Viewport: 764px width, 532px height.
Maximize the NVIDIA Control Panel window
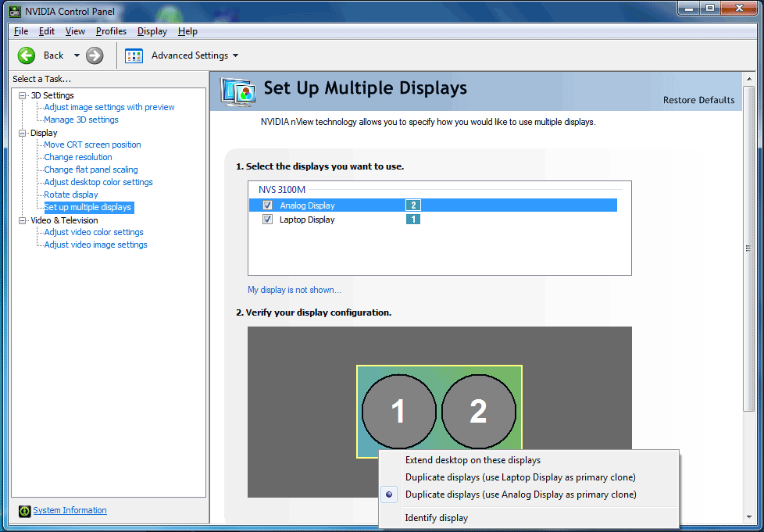tap(710, 9)
